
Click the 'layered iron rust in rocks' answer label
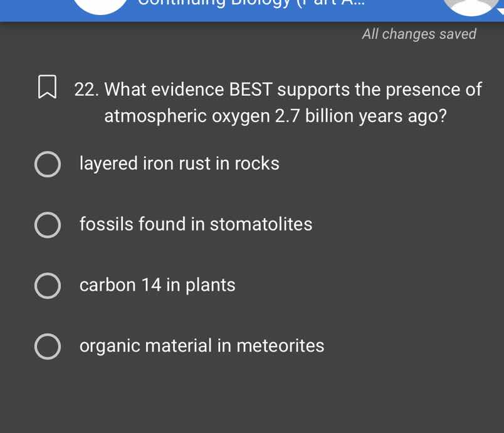pos(179,163)
